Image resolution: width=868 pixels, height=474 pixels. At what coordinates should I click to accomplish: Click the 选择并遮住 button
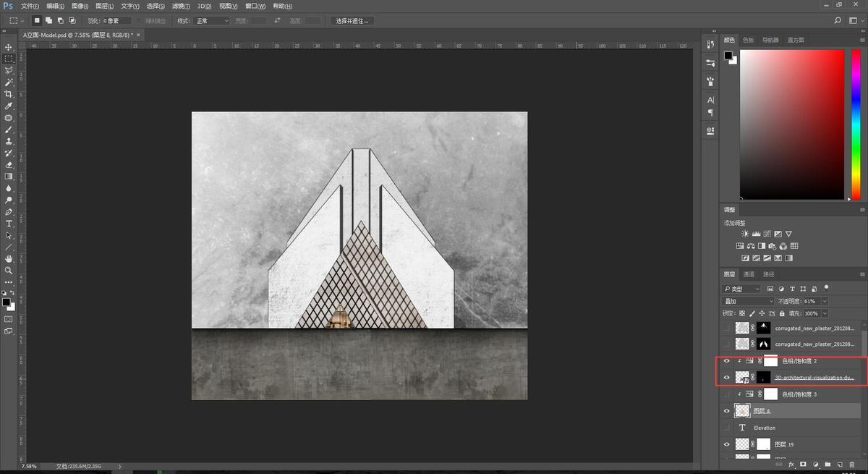point(352,21)
